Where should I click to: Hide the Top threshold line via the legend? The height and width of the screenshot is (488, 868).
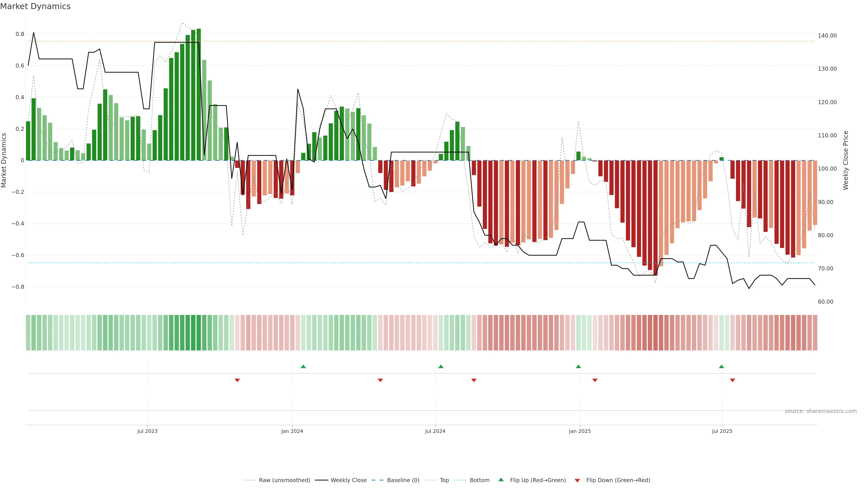pos(444,480)
